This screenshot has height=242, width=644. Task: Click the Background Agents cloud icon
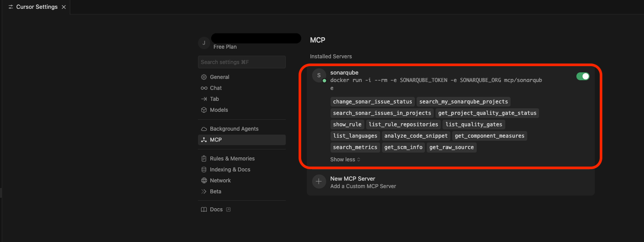pyautogui.click(x=204, y=129)
